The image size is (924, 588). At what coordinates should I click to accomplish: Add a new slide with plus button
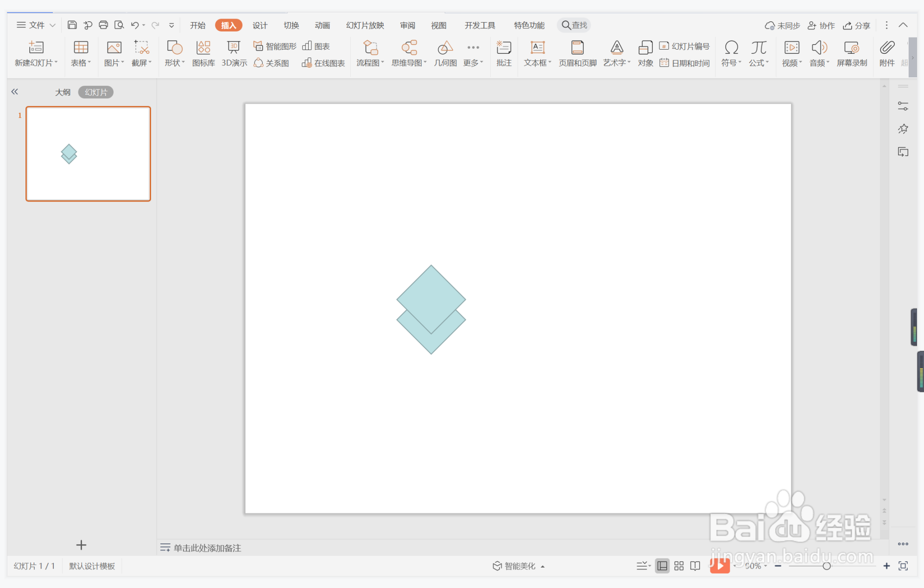coord(81,545)
